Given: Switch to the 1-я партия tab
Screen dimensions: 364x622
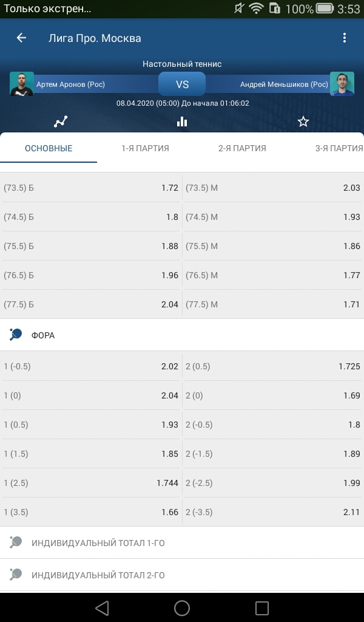Looking at the screenshot, I should 146,148.
